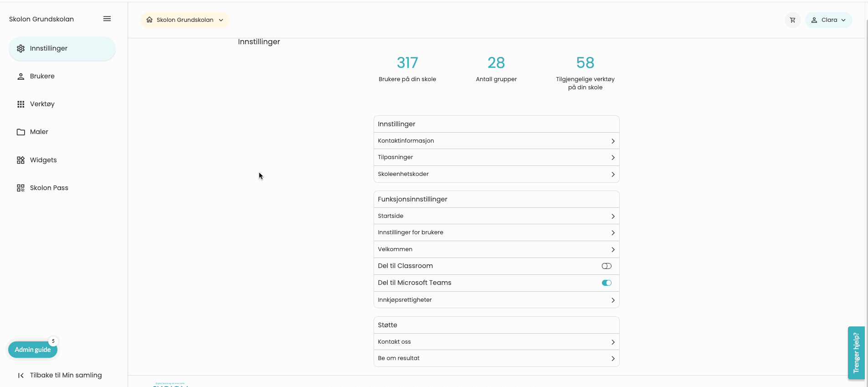Click the Startside row label
This screenshot has height=387, width=868.
(x=390, y=216)
